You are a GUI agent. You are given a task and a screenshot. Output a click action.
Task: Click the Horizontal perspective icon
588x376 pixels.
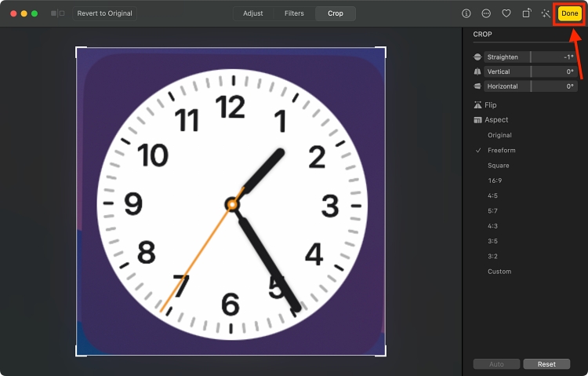coord(477,86)
